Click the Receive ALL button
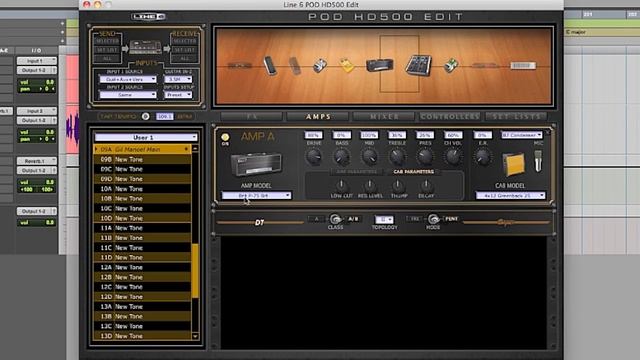This screenshot has width=640, height=360. click(x=184, y=58)
